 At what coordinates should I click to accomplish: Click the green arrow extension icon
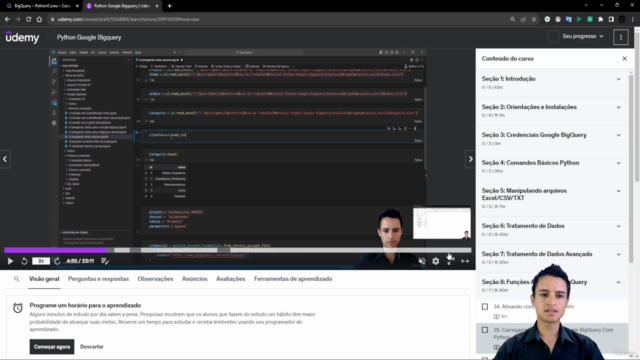(x=579, y=19)
